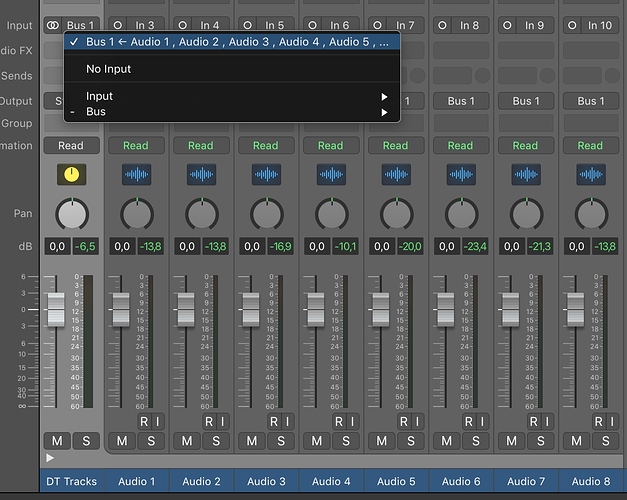Viewport: 627px width, 500px height.
Task: Click the Audio 1 waveform track icon
Action: click(x=136, y=175)
